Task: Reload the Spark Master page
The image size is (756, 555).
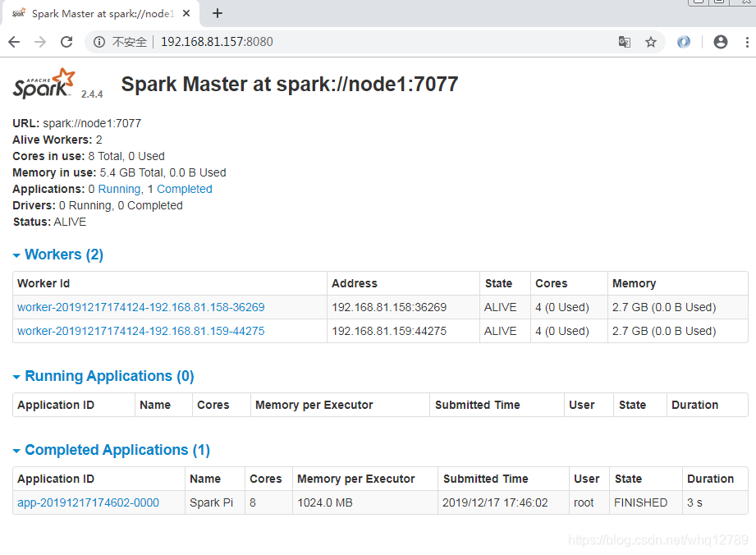Action: click(x=66, y=42)
